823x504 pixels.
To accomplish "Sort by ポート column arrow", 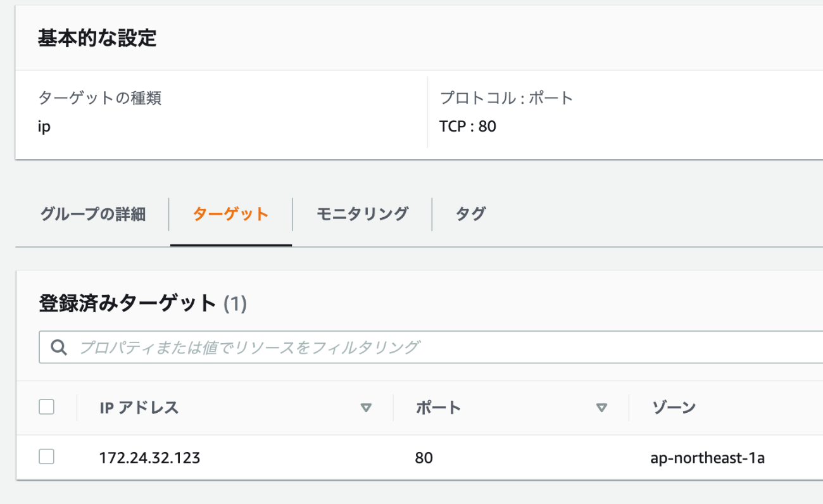I will 601,408.
